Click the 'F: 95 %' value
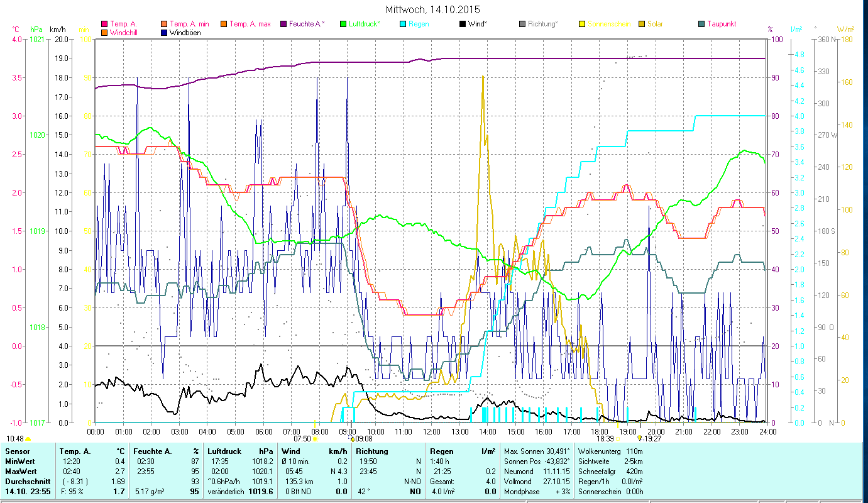 pyautogui.click(x=71, y=491)
